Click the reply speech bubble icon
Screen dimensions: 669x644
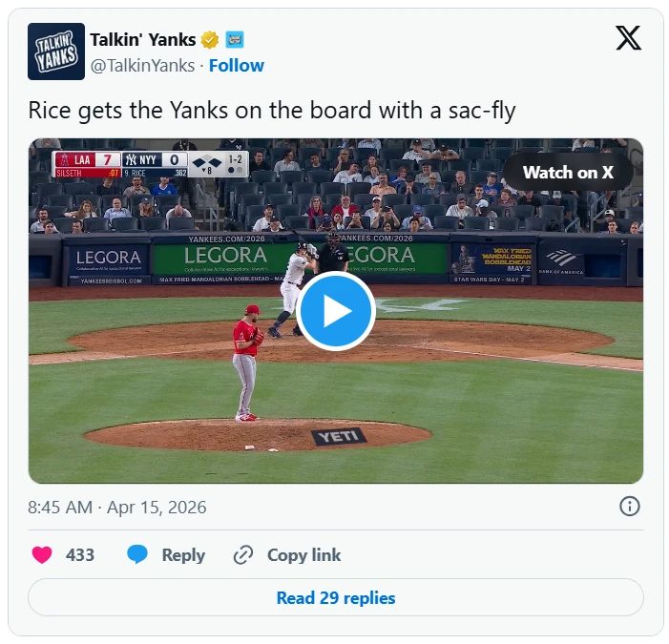click(x=137, y=555)
